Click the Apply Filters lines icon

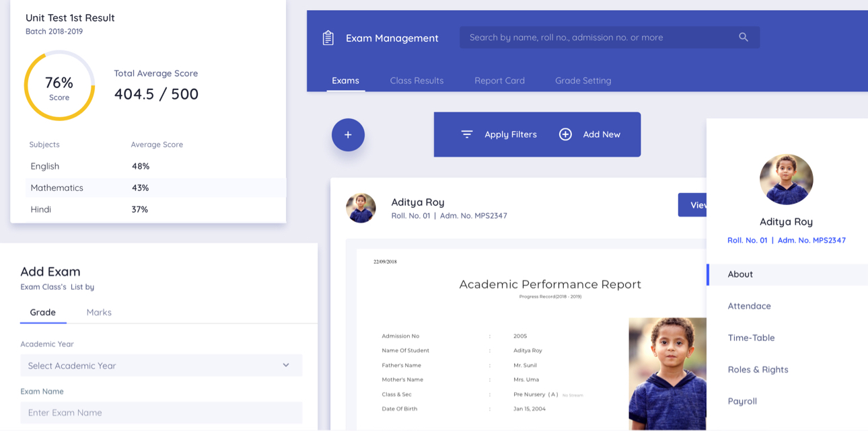coord(467,134)
